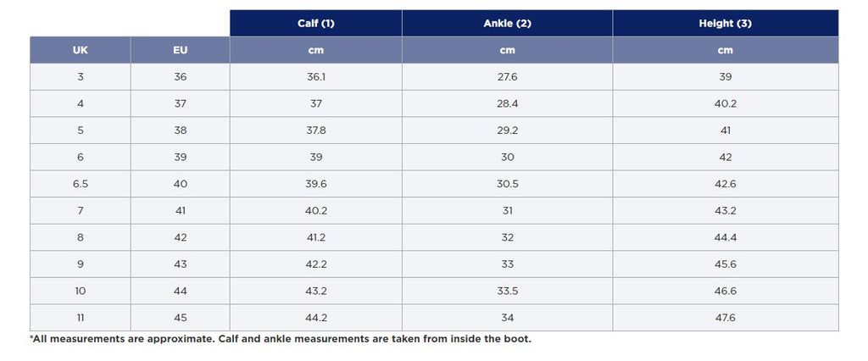The height and width of the screenshot is (361, 868).
Task: Select the cm unit cell under Calf
Action: coord(316,50)
